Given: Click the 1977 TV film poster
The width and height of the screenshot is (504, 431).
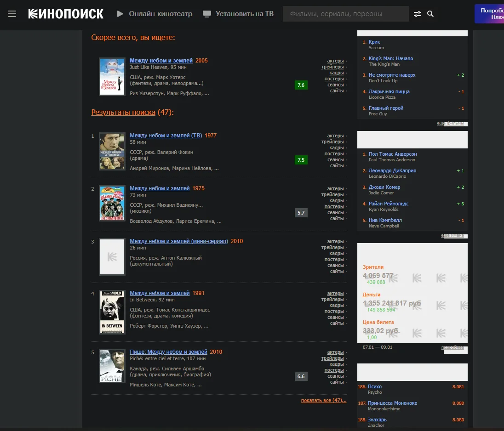Looking at the screenshot, I should [112, 151].
